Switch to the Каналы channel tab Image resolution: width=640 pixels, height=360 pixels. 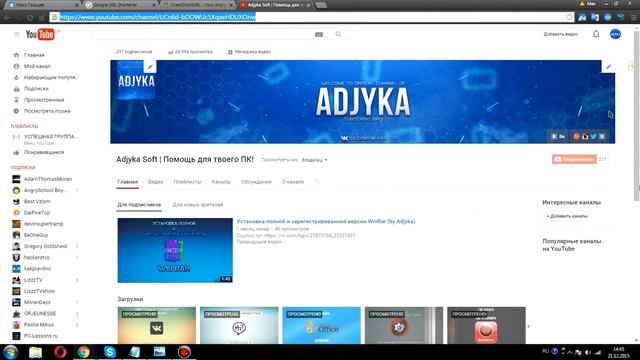pos(221,182)
